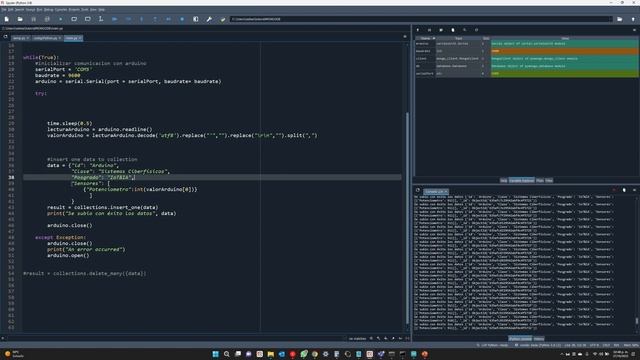Switch to the Files pane tab
Image resolution: width=640 pixels, height=360 pixels.
coord(549,180)
